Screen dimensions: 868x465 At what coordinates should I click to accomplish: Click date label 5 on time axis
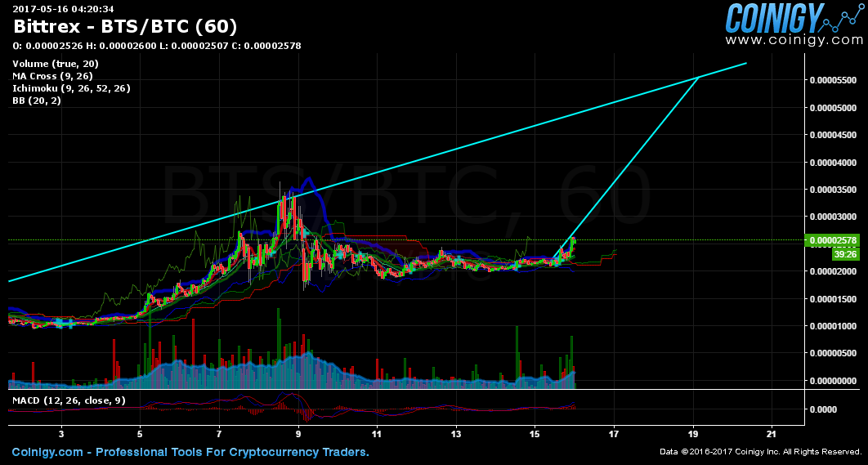pyautogui.click(x=141, y=435)
